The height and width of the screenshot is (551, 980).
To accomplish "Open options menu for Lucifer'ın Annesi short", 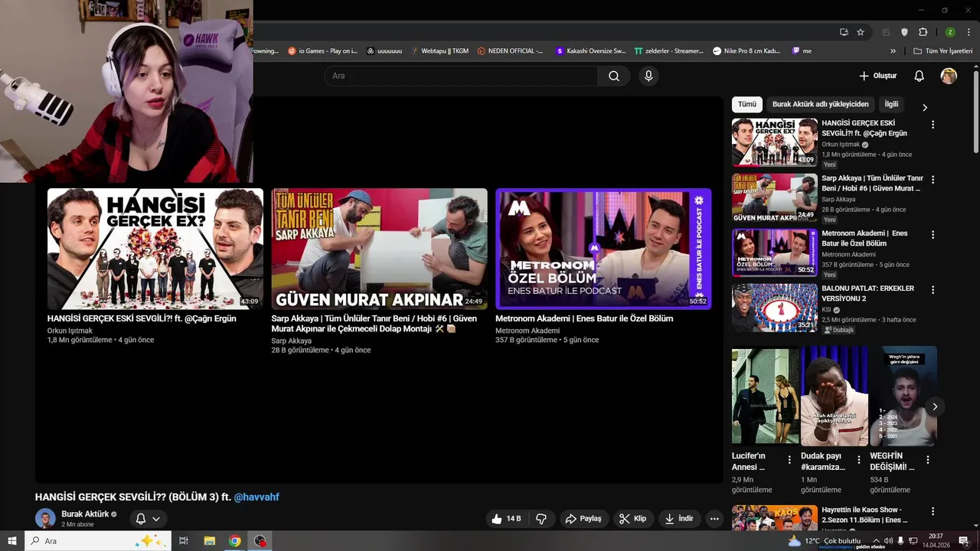I will [789, 460].
